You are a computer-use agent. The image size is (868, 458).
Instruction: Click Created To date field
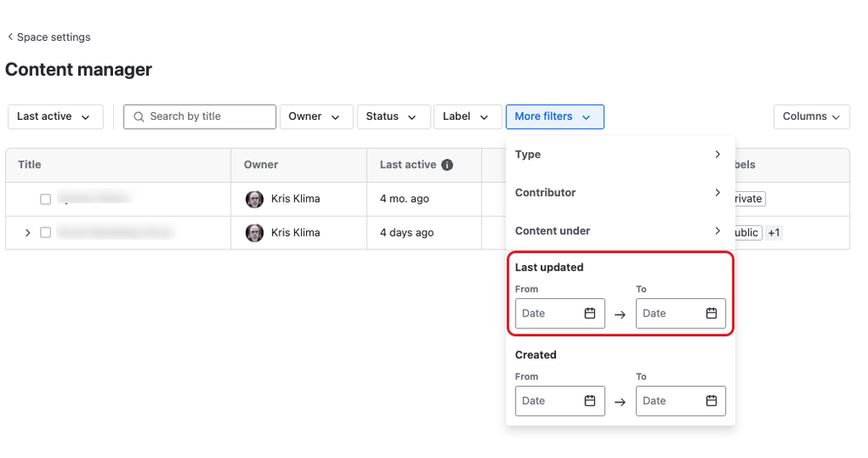680,401
